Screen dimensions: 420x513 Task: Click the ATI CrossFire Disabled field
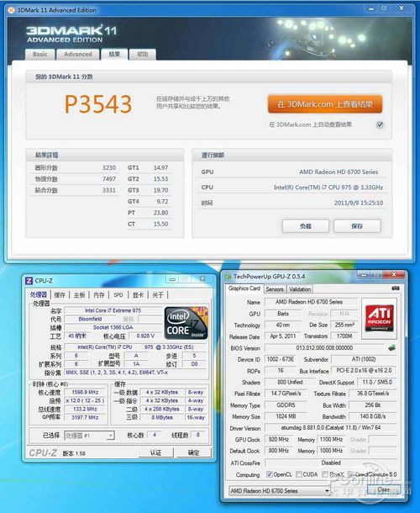tap(330, 463)
